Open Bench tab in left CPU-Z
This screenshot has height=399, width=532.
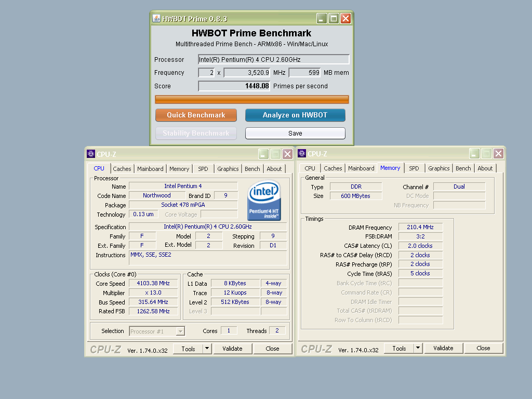(x=252, y=169)
